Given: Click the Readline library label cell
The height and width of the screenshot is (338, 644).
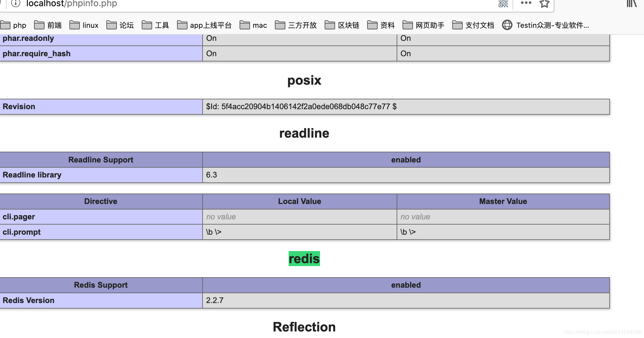Looking at the screenshot, I should (x=101, y=175).
